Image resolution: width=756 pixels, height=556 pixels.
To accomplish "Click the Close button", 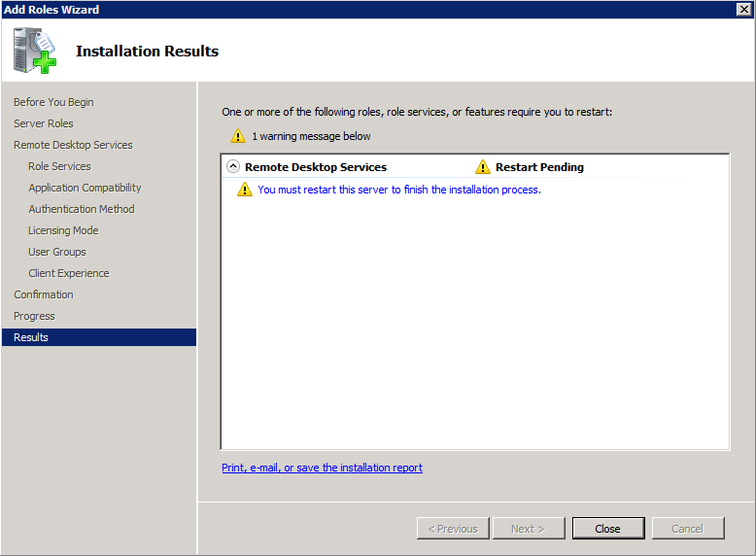I will point(608,529).
